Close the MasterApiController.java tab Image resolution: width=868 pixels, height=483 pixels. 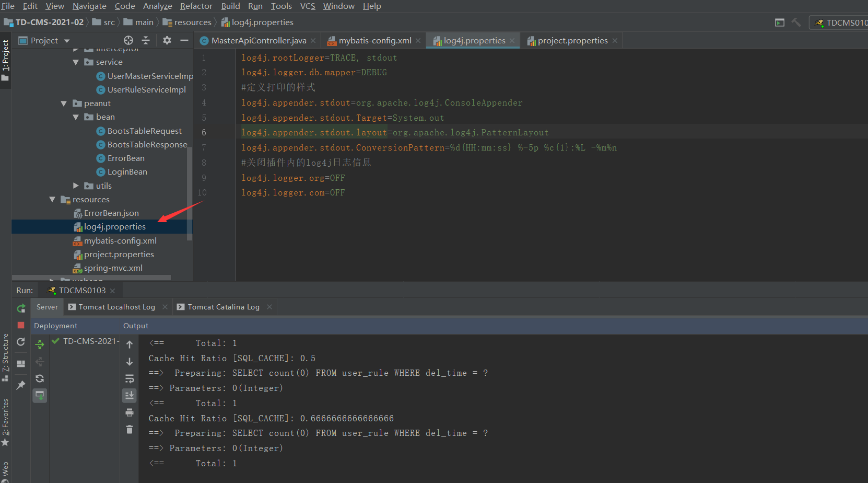[x=313, y=41]
